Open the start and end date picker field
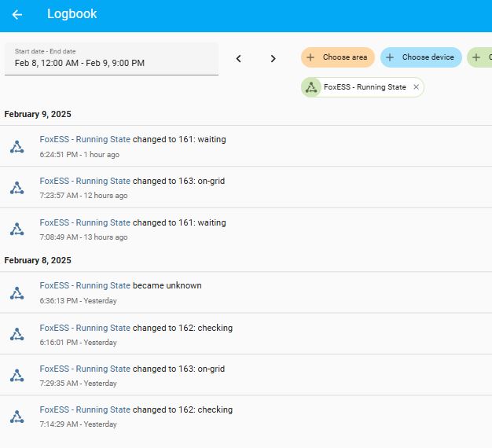 [x=112, y=58]
